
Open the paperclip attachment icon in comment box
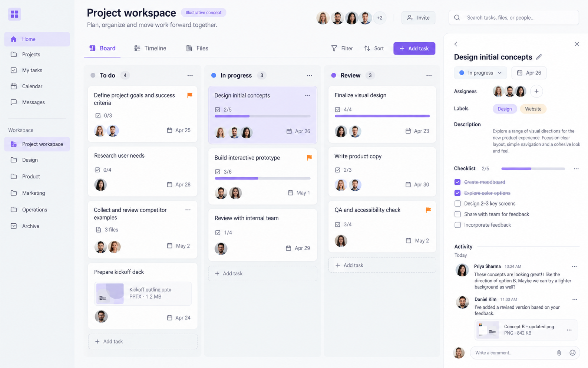point(559,353)
